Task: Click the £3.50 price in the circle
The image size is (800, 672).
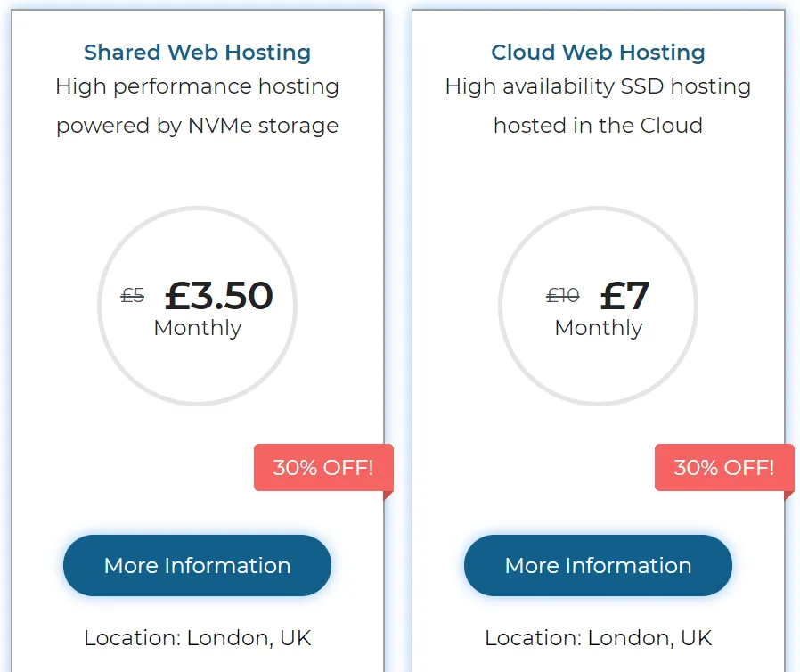Action: (x=218, y=295)
